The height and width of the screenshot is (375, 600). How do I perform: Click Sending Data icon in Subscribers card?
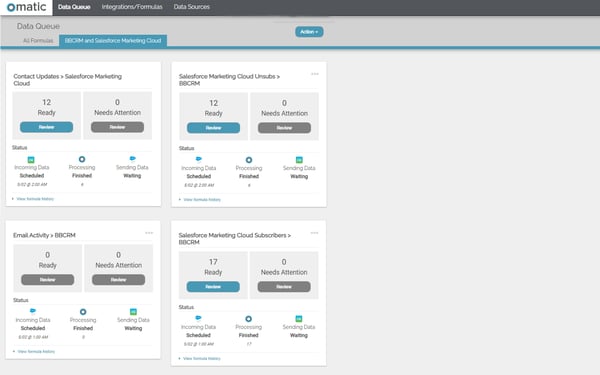coord(299,319)
